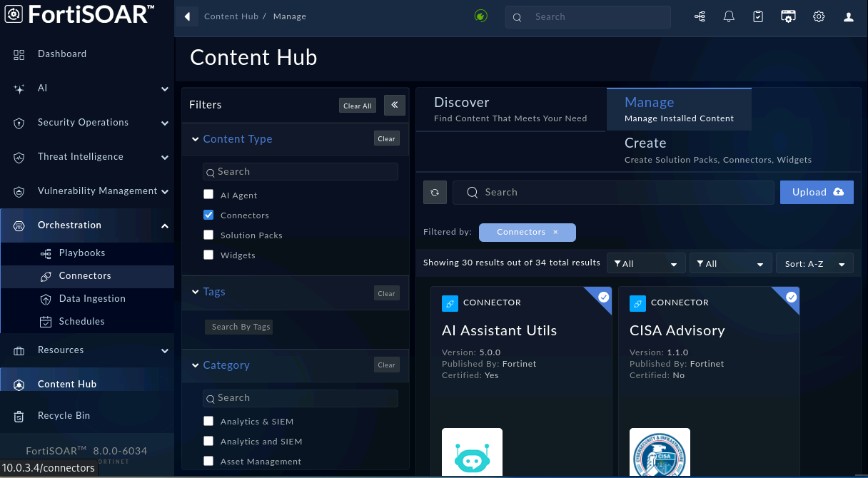This screenshot has width=868, height=478.
Task: Collapse the Category filter section
Action: [196, 365]
